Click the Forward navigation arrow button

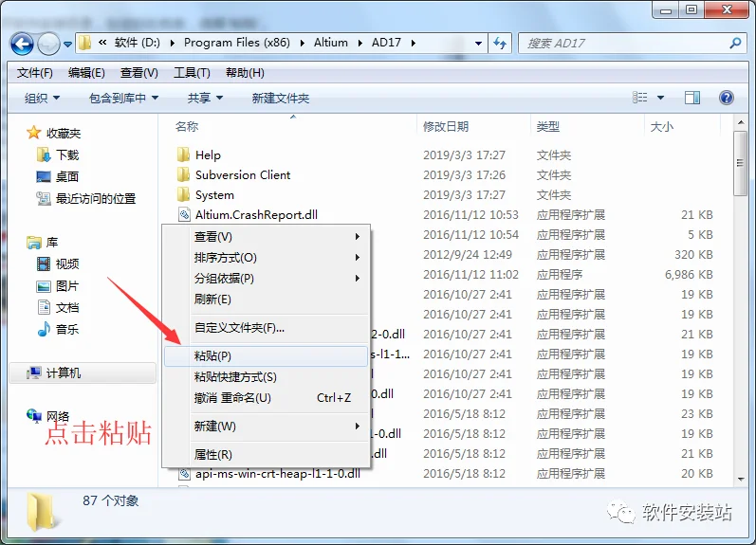48,44
